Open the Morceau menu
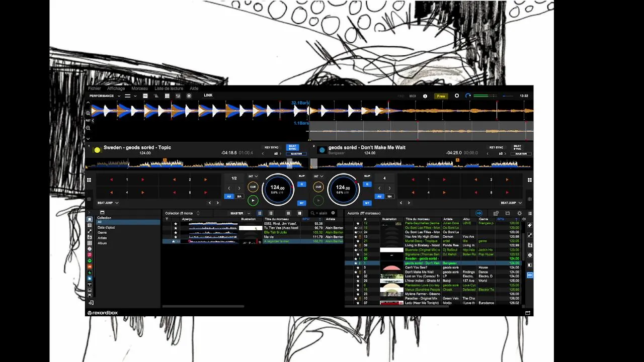The height and width of the screenshot is (362, 644). coord(139,88)
